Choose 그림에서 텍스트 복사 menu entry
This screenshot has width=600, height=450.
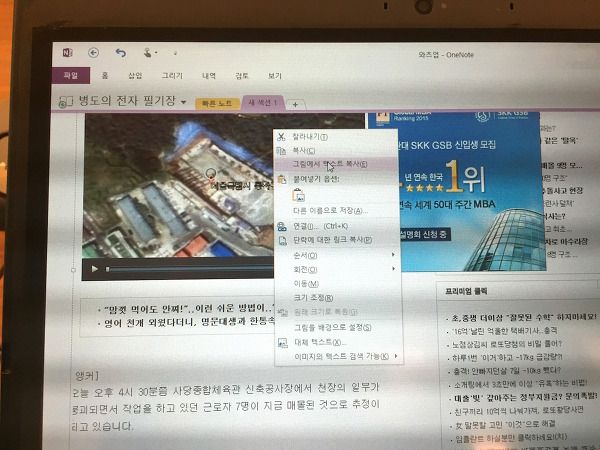[x=337, y=164]
